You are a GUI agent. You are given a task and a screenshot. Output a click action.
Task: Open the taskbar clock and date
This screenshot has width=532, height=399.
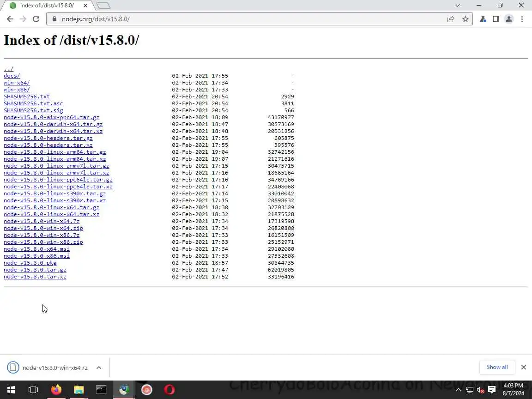(514, 389)
